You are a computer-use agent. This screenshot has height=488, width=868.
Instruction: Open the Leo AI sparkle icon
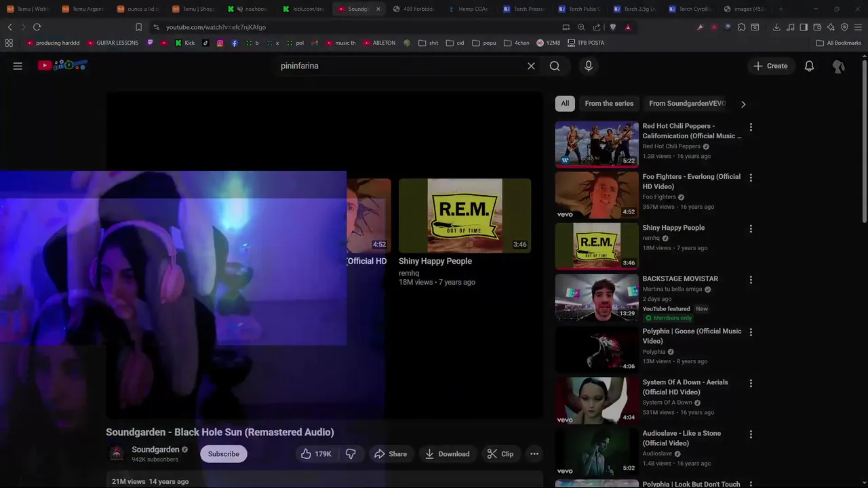tap(831, 27)
